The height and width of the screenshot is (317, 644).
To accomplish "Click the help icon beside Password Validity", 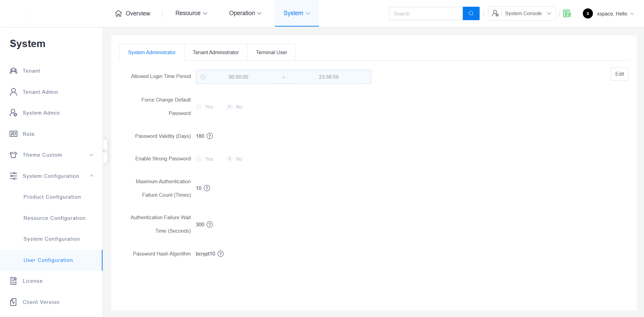I will click(x=210, y=136).
